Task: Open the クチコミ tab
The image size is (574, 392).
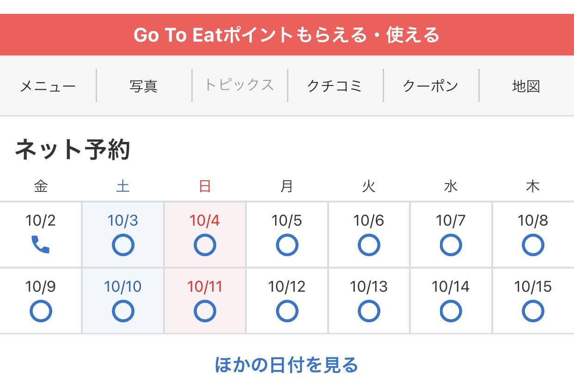Action: [x=335, y=86]
